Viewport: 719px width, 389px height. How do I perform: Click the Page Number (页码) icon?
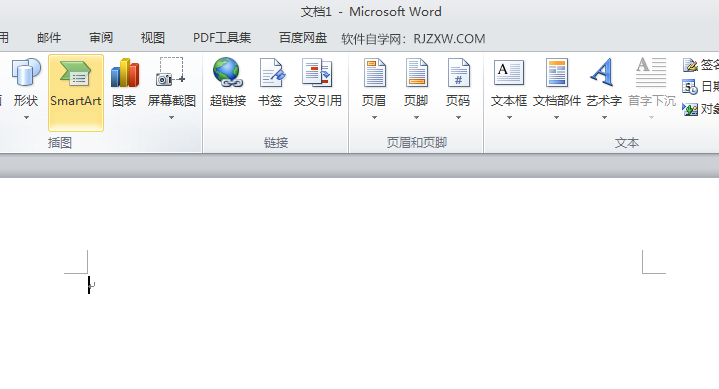tap(458, 72)
